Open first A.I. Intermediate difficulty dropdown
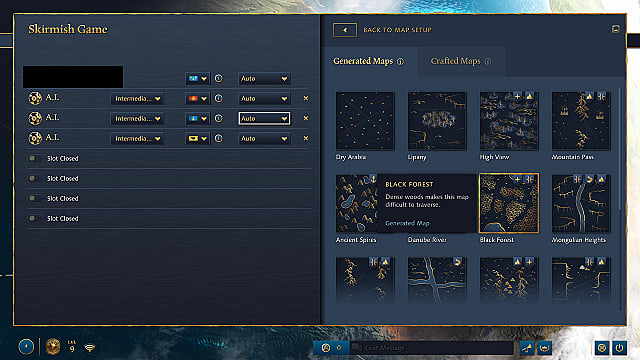Screen dimensions: 640x360 point(137,98)
